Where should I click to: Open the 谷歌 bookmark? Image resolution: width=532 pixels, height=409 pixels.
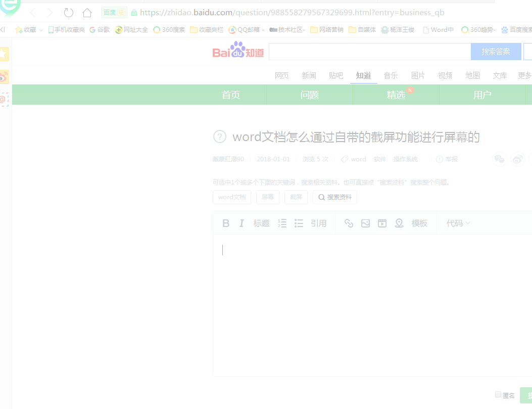pyautogui.click(x=100, y=30)
